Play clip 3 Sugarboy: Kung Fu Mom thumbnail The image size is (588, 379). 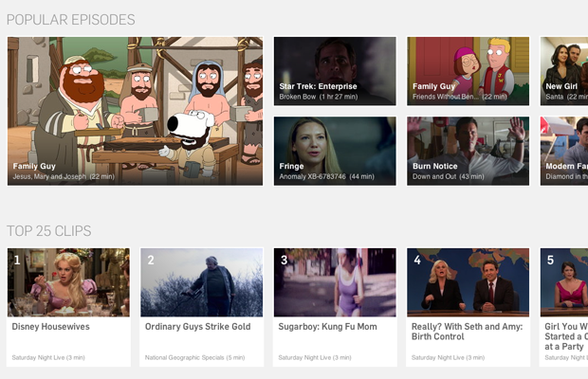[335, 282]
